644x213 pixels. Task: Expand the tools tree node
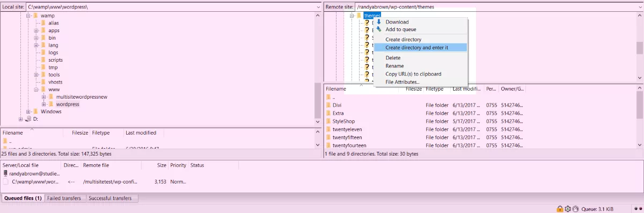(36, 75)
